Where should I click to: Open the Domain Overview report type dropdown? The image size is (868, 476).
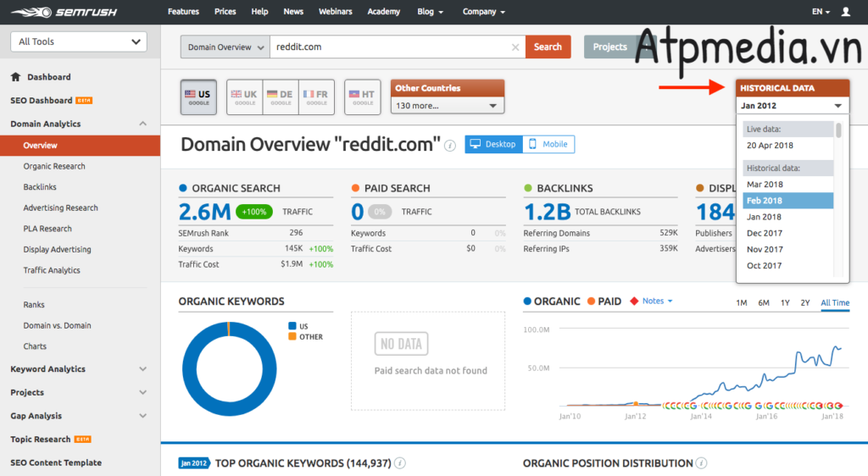(225, 47)
